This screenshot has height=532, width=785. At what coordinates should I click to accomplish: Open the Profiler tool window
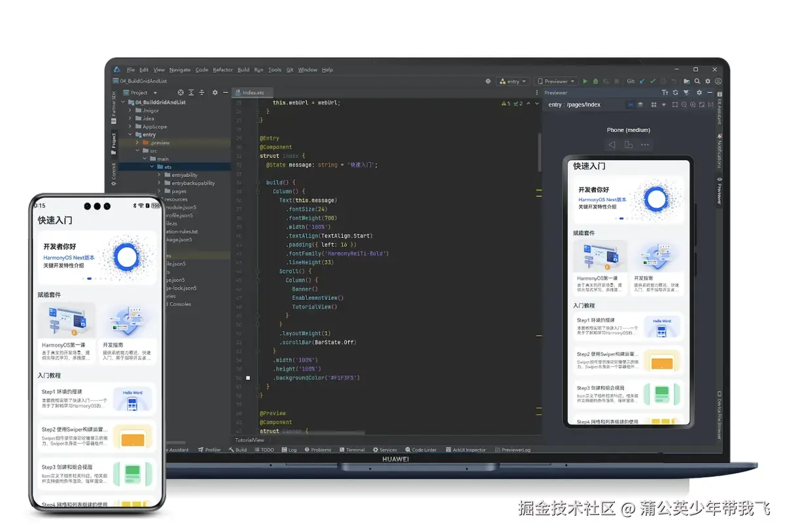pos(209,450)
